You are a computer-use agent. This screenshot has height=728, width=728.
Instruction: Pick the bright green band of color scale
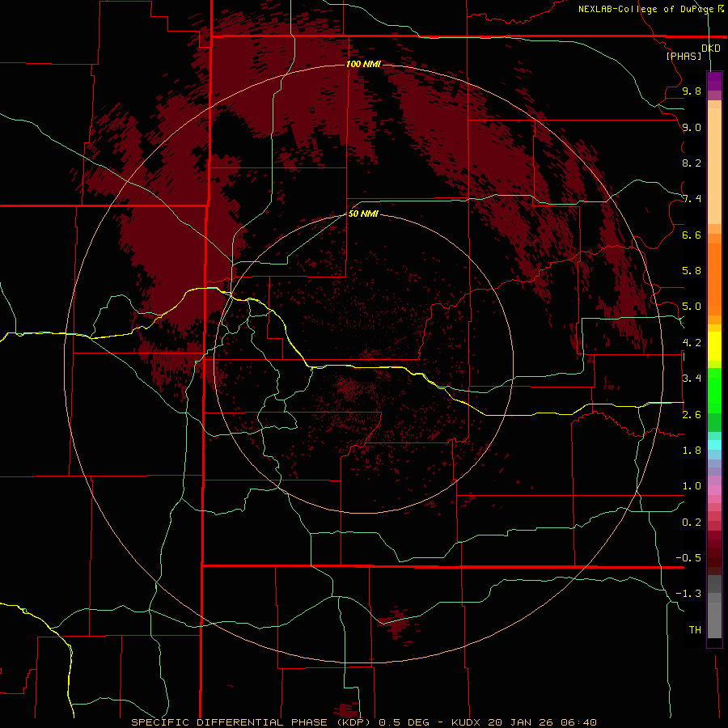(714, 390)
